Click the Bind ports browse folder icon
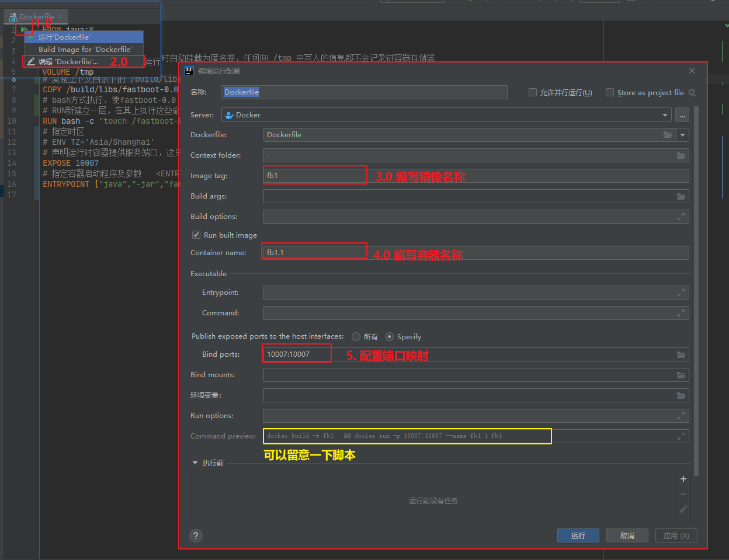The height and width of the screenshot is (560, 729). click(681, 354)
